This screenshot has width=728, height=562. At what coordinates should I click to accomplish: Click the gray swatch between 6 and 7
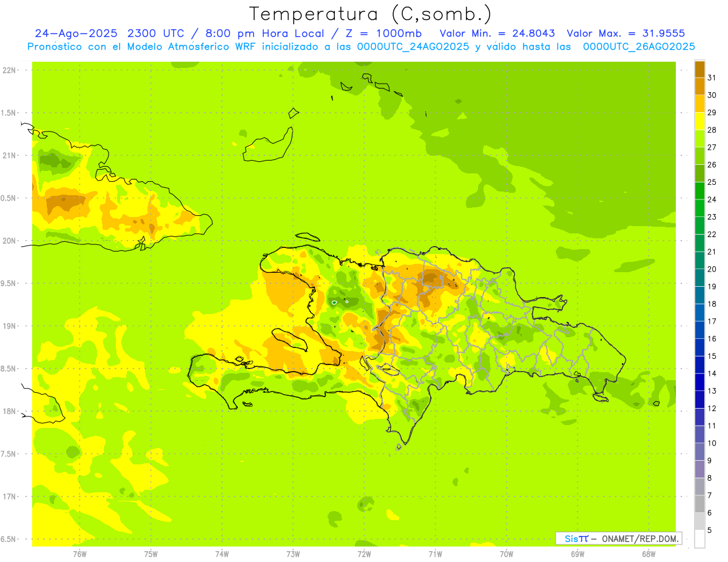(x=699, y=504)
